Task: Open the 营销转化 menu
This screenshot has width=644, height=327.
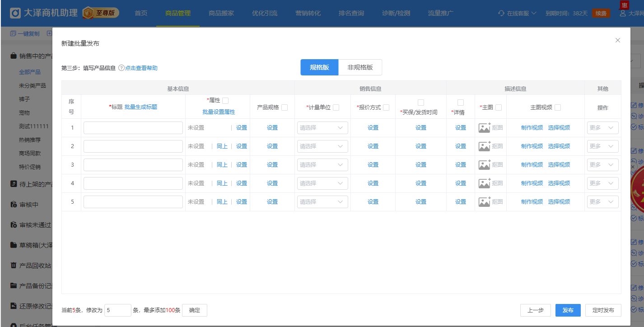Action: pos(308,13)
